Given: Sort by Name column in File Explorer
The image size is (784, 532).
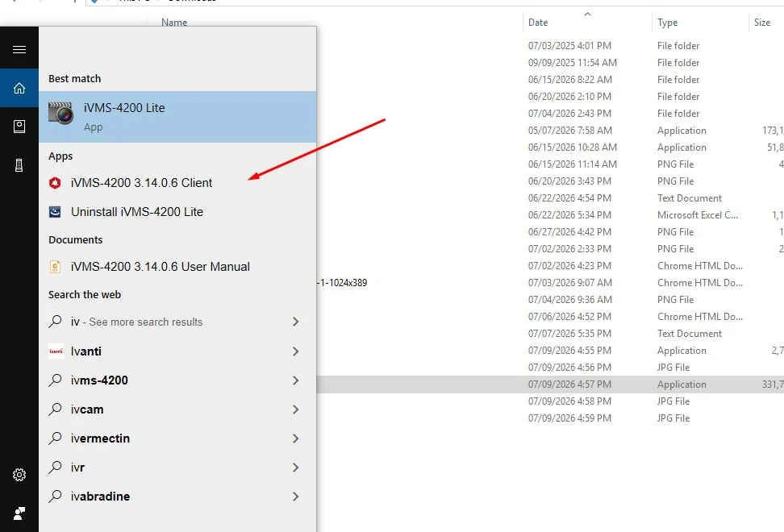Looking at the screenshot, I should 174,22.
